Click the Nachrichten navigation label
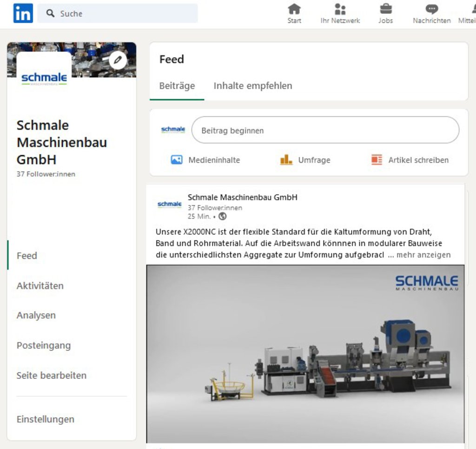Viewport: 476px width, 449px height. click(432, 20)
